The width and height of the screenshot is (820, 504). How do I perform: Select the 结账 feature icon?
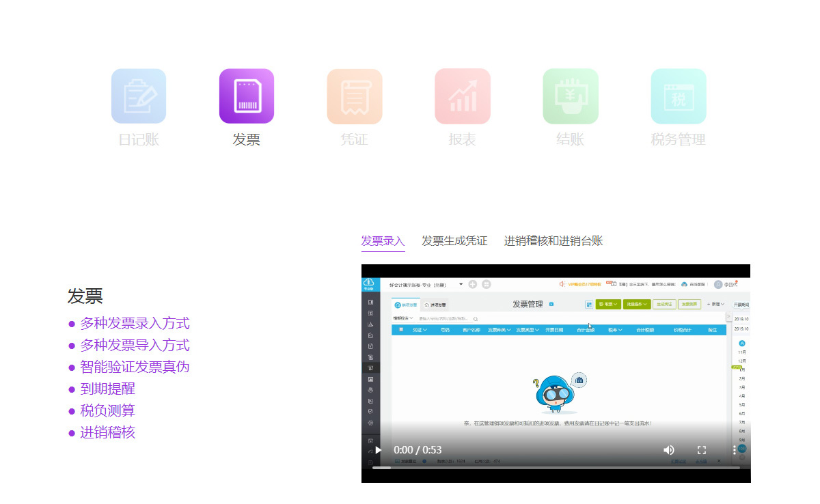click(570, 96)
